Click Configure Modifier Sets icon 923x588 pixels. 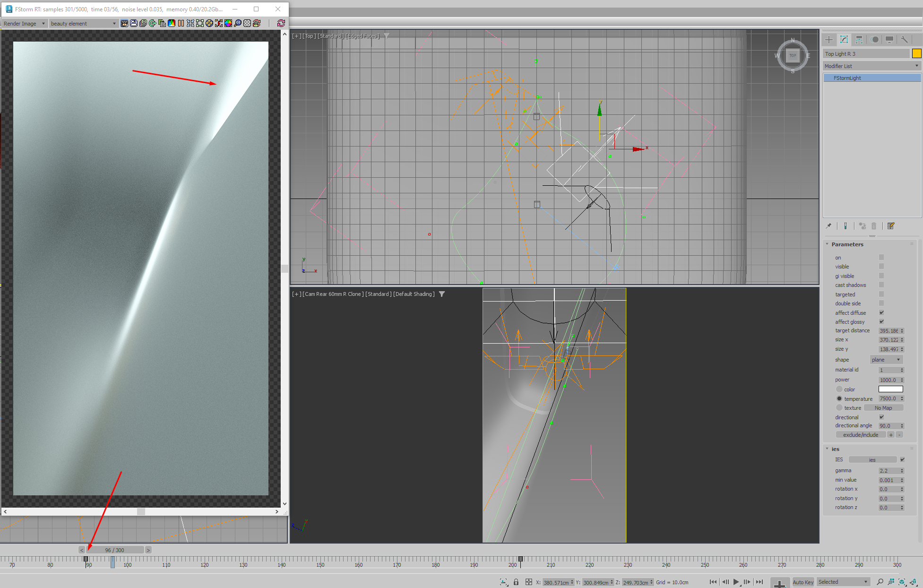point(891,226)
